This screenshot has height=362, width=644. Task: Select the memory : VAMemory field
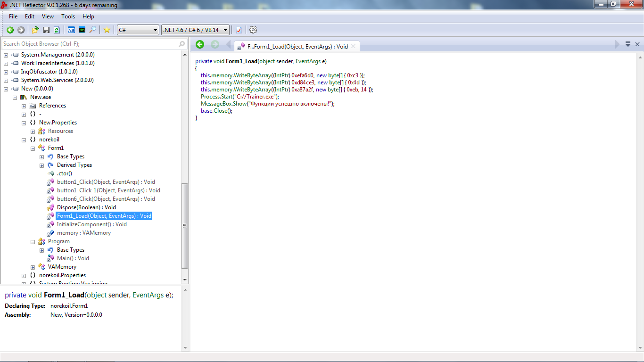tap(83, 233)
